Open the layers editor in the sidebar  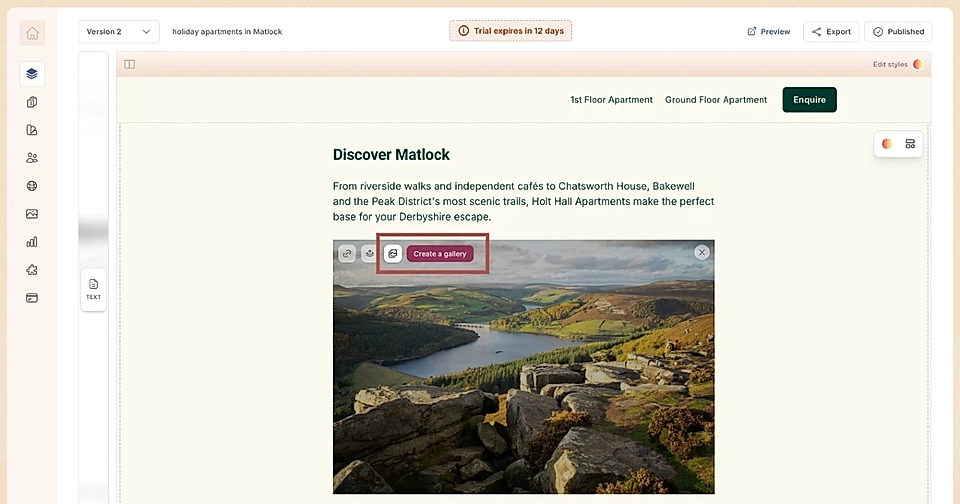[32, 74]
